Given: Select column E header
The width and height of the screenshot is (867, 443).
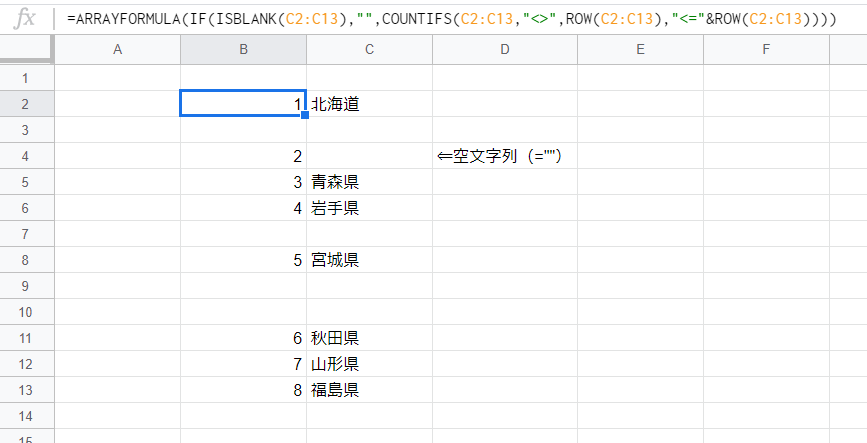Looking at the screenshot, I should [640, 49].
